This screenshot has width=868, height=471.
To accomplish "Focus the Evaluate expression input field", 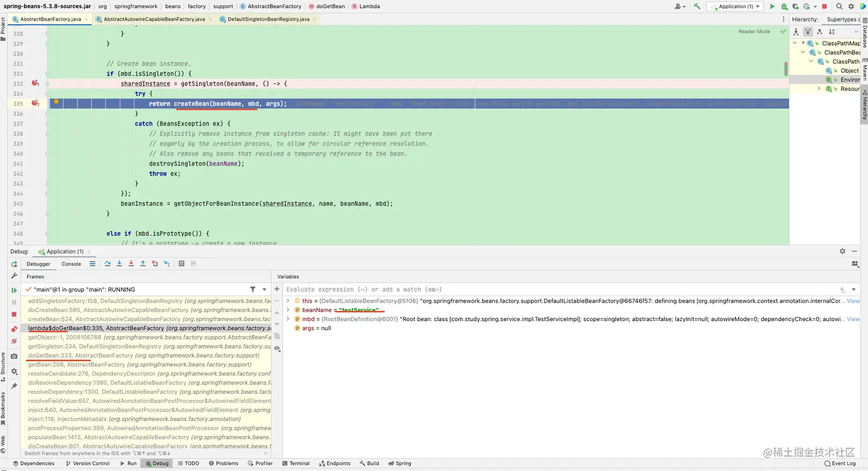I will (560, 289).
